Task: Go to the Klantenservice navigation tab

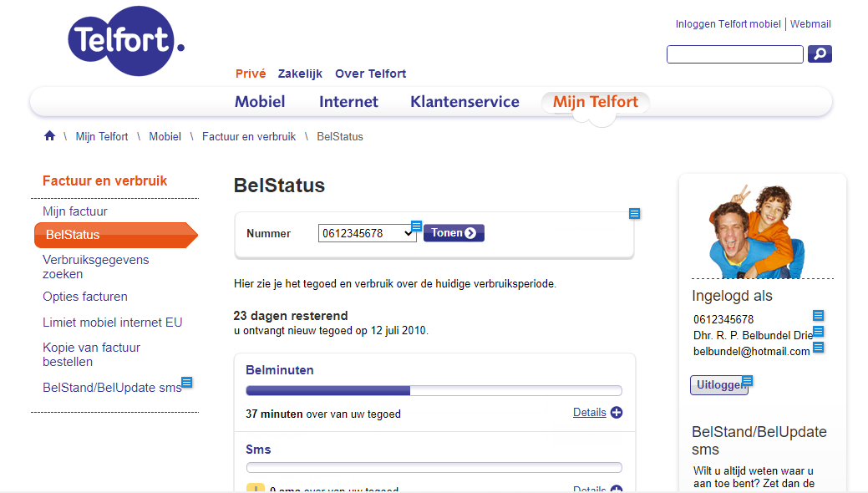Action: (465, 102)
